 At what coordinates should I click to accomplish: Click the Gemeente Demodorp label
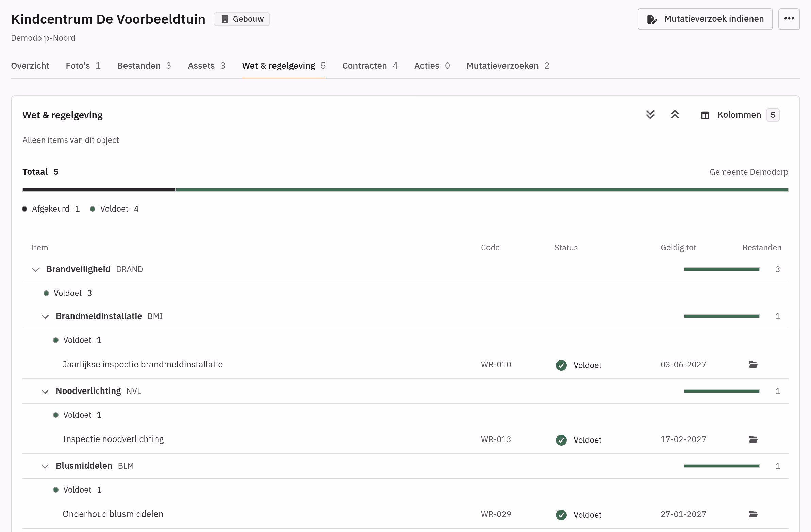tap(749, 172)
